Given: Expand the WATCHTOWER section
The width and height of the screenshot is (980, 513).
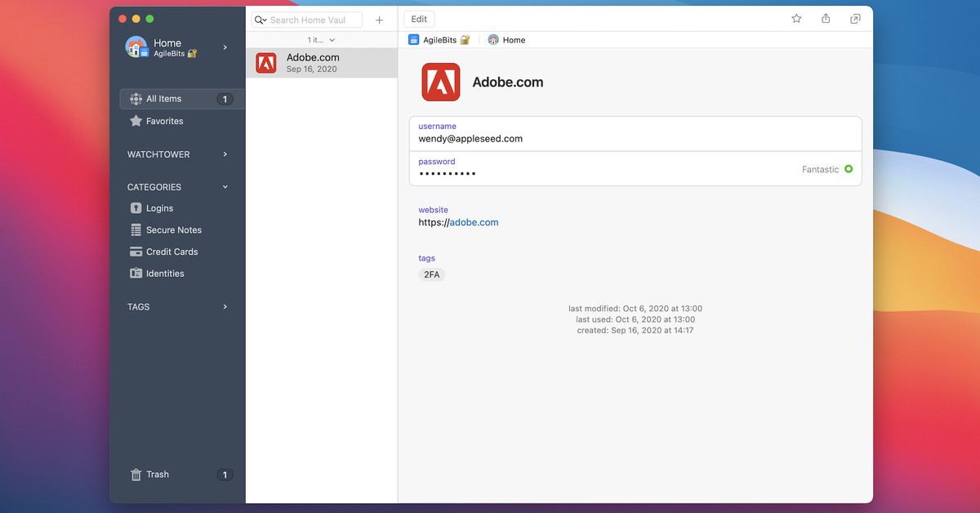Looking at the screenshot, I should [x=225, y=154].
